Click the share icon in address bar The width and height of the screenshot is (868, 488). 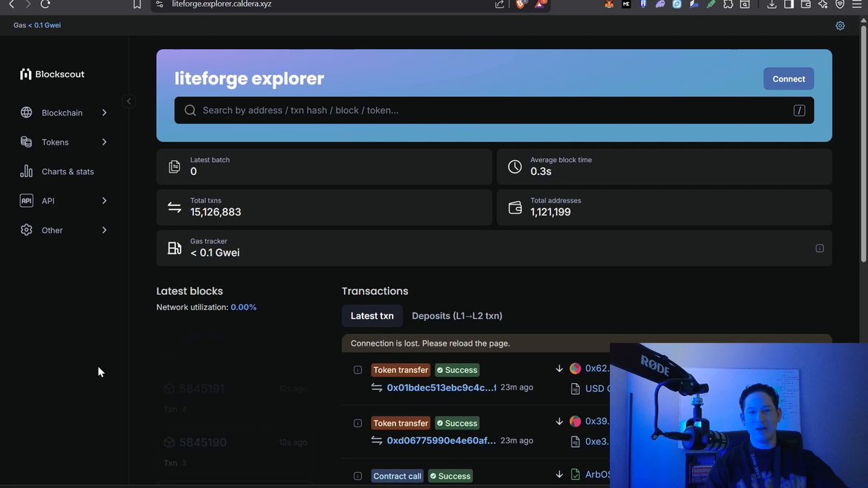(500, 4)
